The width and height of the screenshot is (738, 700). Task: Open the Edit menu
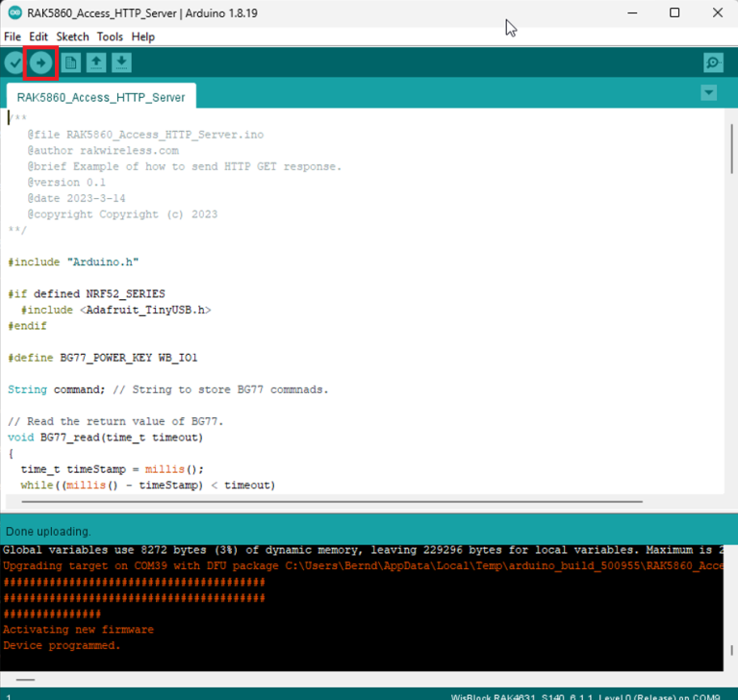(x=38, y=37)
